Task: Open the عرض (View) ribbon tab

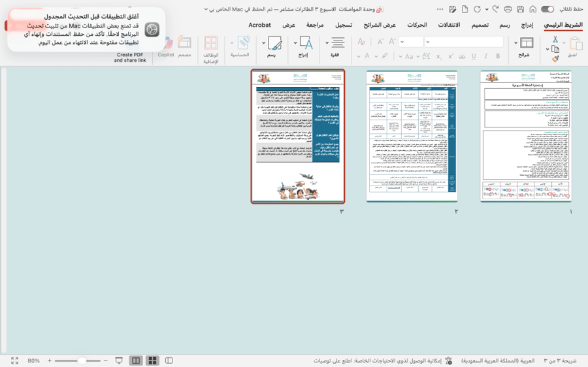Action: (x=288, y=25)
